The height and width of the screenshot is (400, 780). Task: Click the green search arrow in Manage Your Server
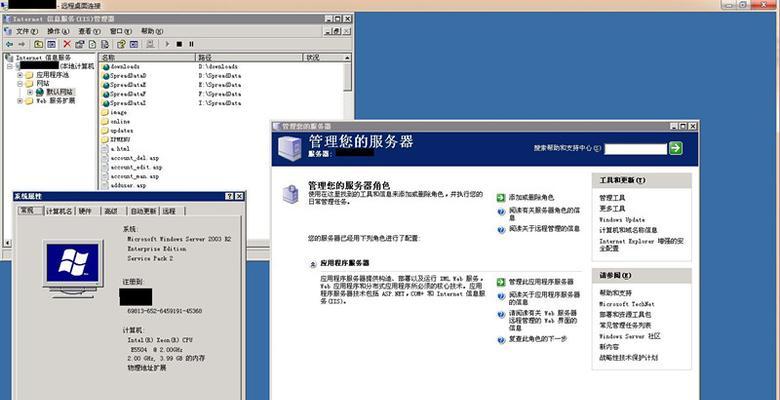[676, 148]
